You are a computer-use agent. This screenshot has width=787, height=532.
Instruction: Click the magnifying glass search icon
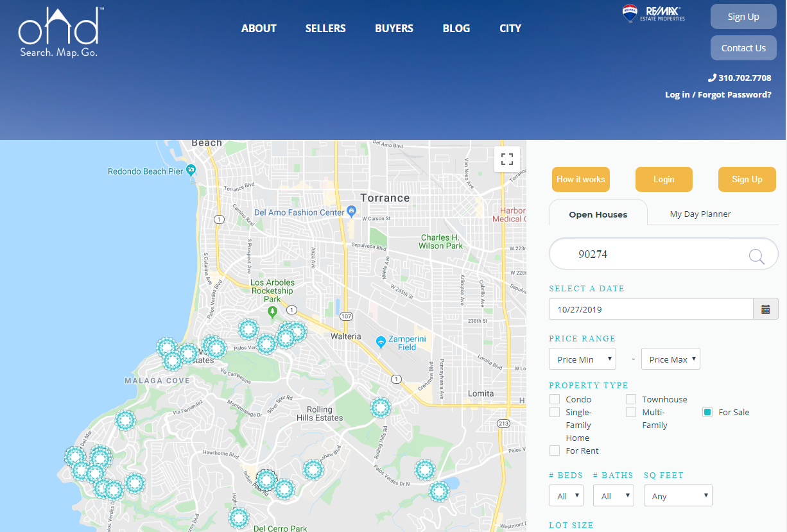[x=756, y=257]
